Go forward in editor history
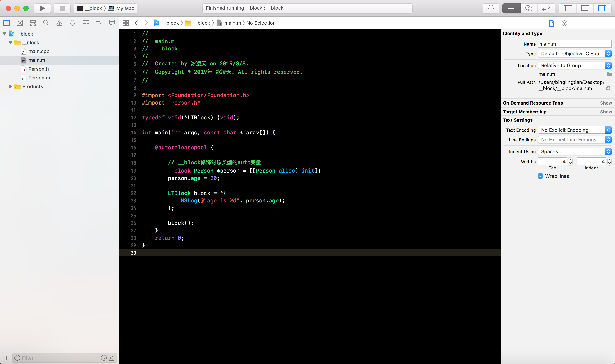Viewport: 615px width, 364px height. coord(146,23)
